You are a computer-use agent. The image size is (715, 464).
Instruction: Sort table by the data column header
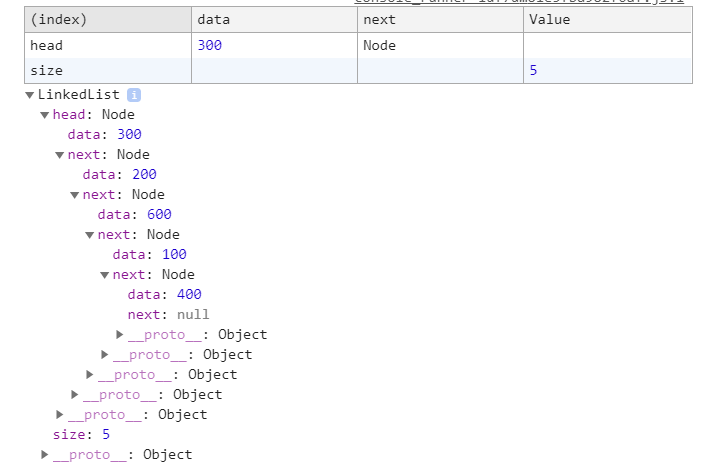(275, 20)
